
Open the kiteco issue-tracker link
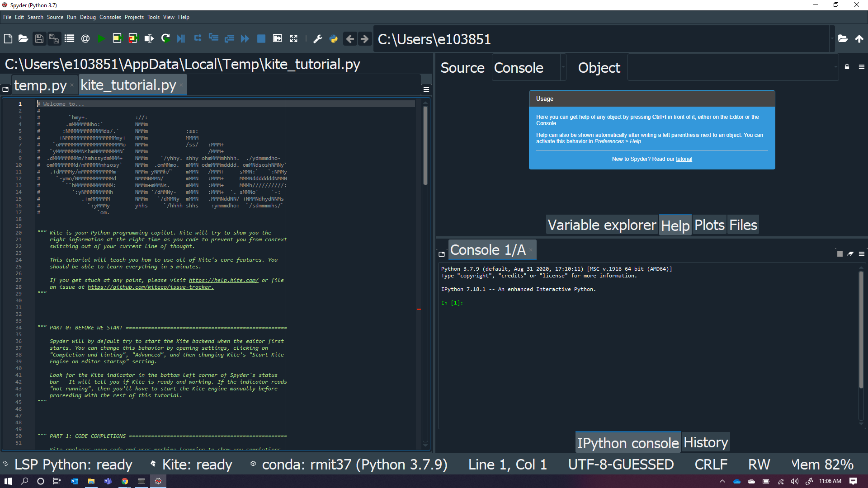coord(151,287)
